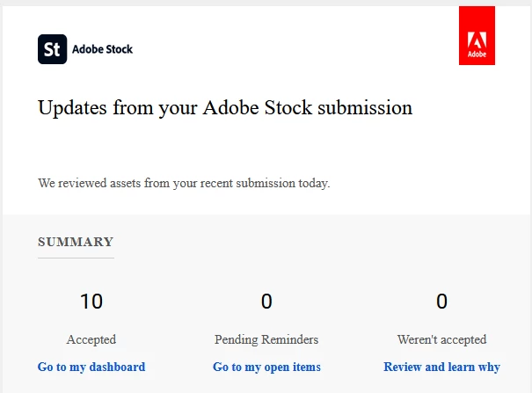Click the Pending Reminders label
532x393 pixels.
coord(266,339)
